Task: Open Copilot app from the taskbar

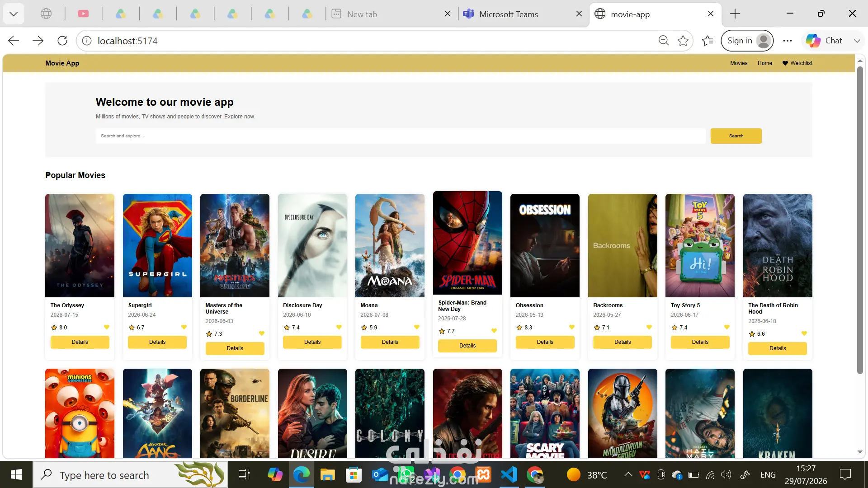Action: pyautogui.click(x=275, y=474)
